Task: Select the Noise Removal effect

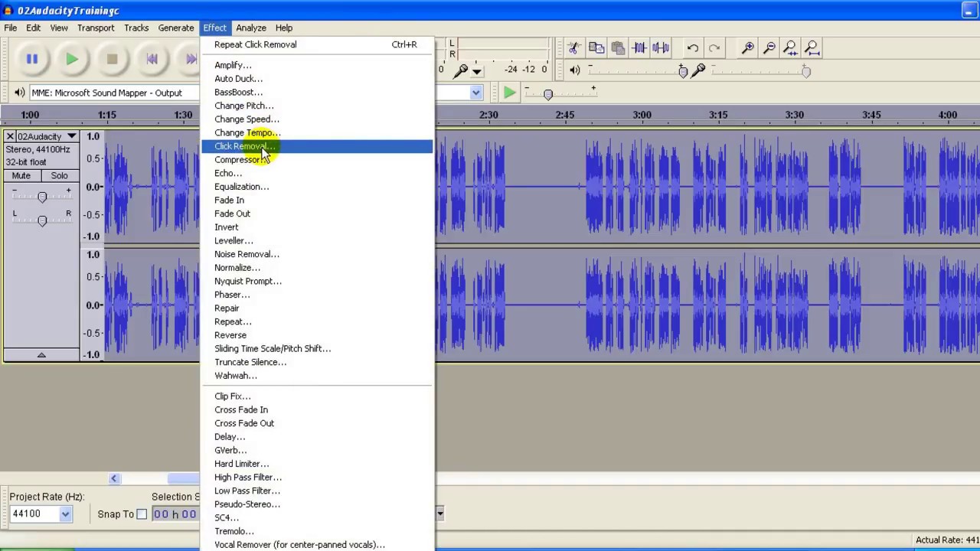Action: (317, 254)
